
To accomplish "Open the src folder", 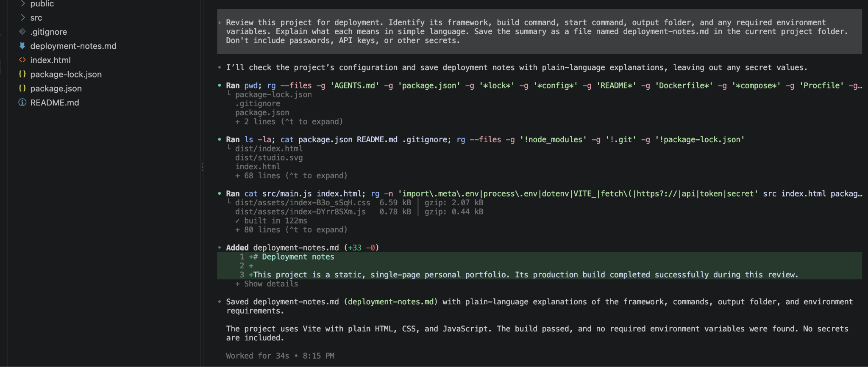I will tap(36, 18).
